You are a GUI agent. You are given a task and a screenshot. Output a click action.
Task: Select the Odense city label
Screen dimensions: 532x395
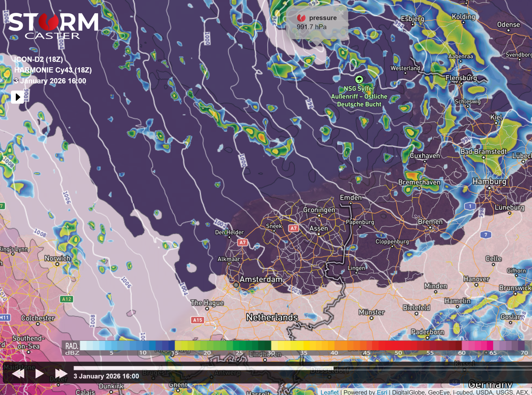point(508,24)
